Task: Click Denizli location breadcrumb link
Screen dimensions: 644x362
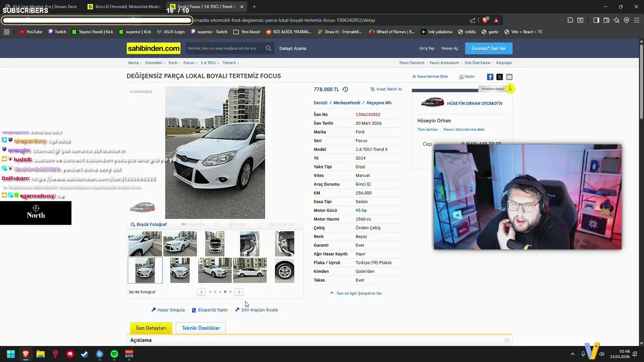Action: point(320,103)
